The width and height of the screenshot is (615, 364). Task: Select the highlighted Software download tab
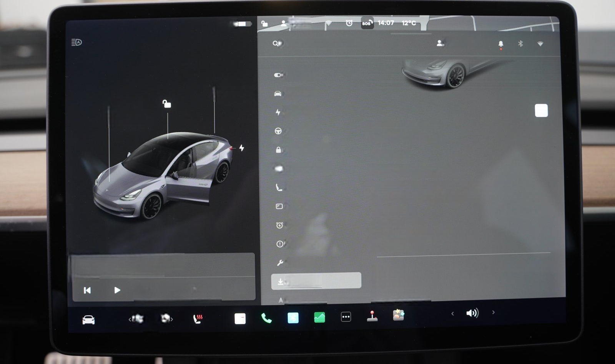pos(316,281)
